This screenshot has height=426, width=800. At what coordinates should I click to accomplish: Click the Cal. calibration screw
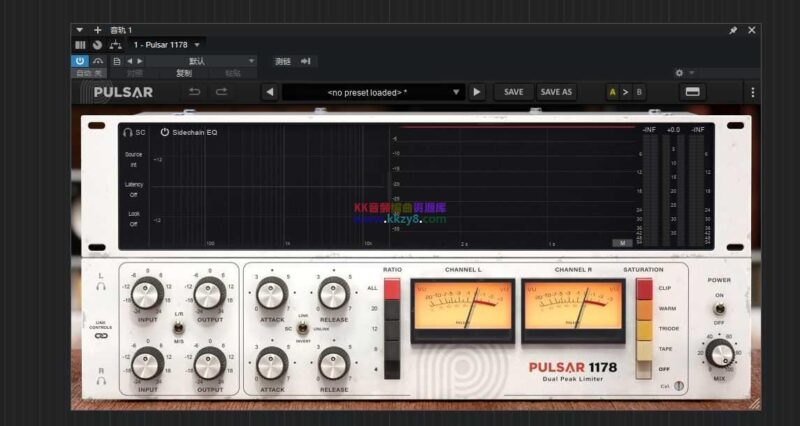679,386
